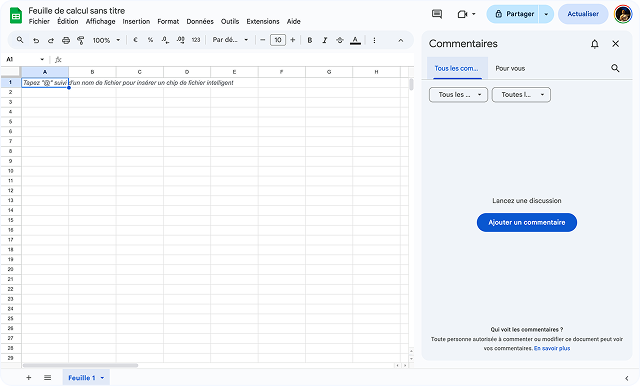Screen dimensions: 640x386
Task: Select column header C
Action: pos(140,72)
